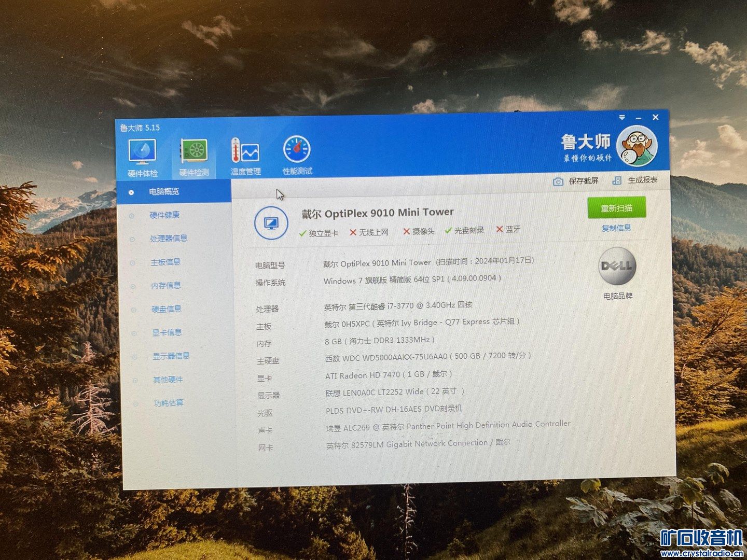Screen dimensions: 747x560
Task: Click the 鲁大师 mascot avatar
Action: click(637, 147)
